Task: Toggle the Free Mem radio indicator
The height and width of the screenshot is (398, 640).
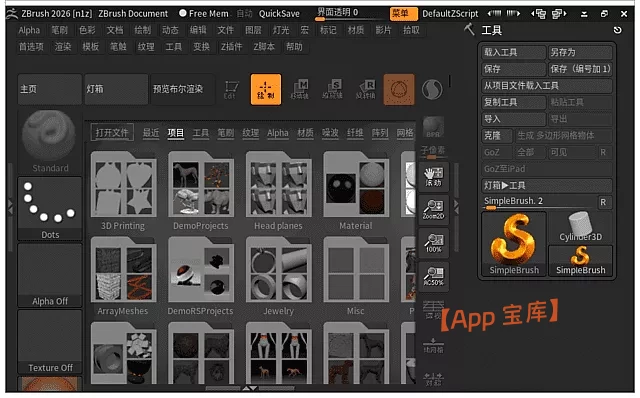Action: tap(182, 13)
